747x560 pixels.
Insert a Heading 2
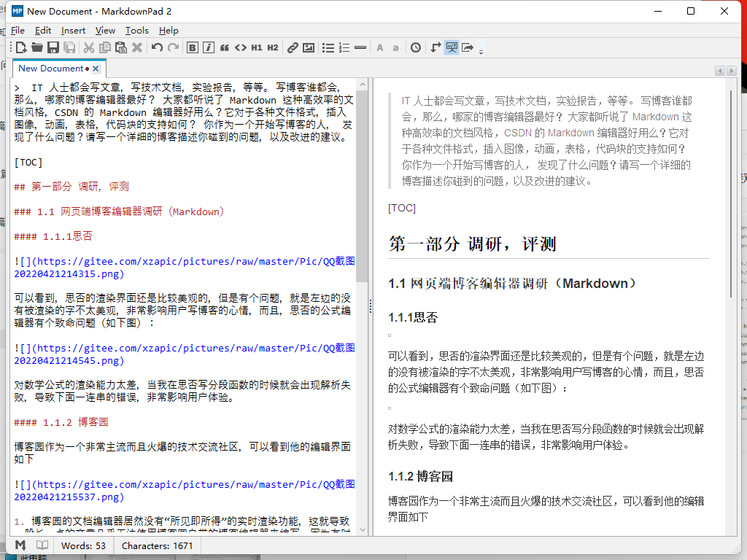[273, 47]
